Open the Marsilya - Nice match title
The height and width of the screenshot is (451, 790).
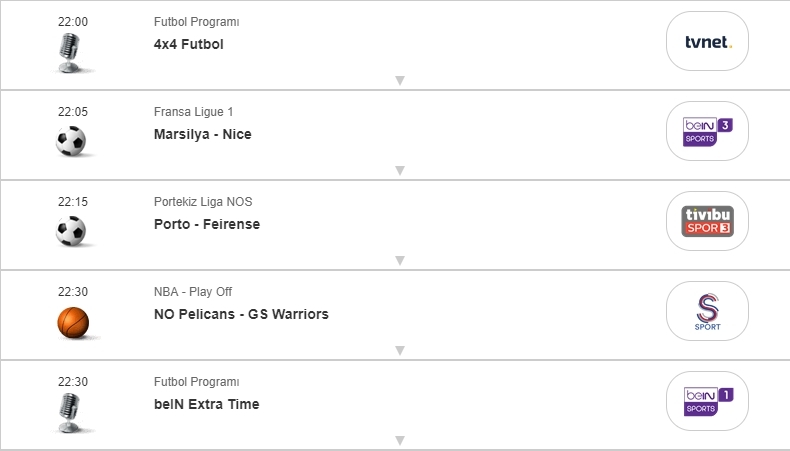(203, 134)
